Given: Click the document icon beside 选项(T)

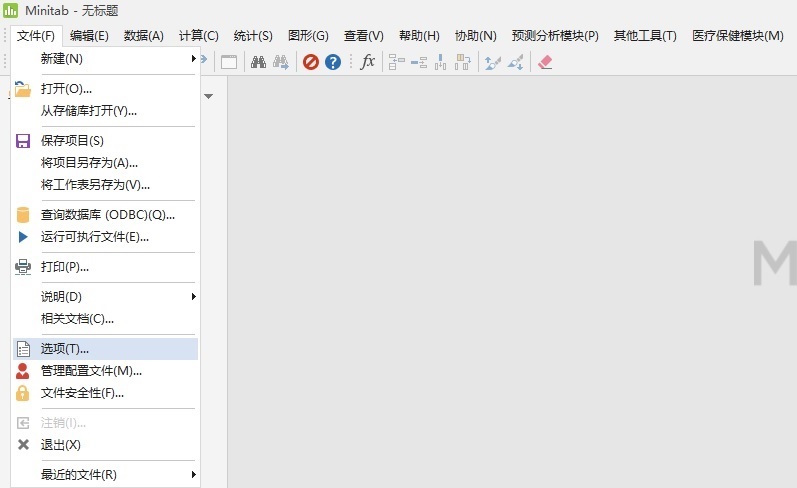Looking at the screenshot, I should [23, 349].
